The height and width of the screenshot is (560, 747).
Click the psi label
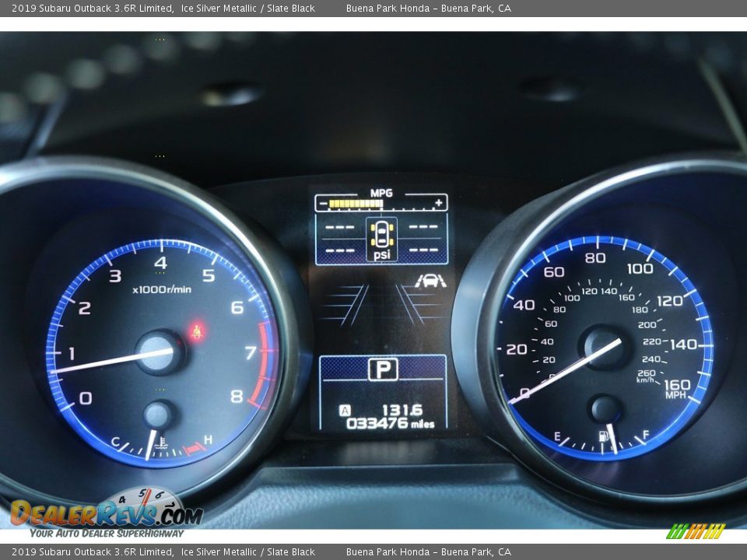click(382, 255)
